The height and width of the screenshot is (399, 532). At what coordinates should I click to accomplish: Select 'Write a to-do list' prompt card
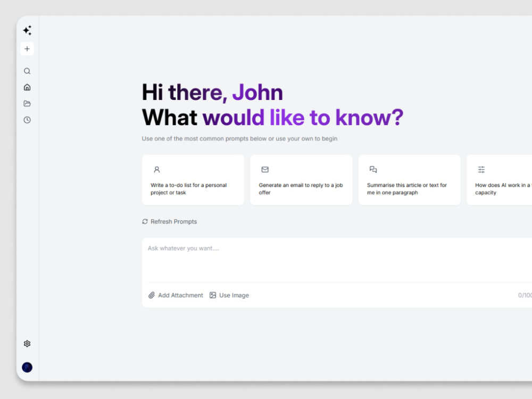tap(193, 180)
